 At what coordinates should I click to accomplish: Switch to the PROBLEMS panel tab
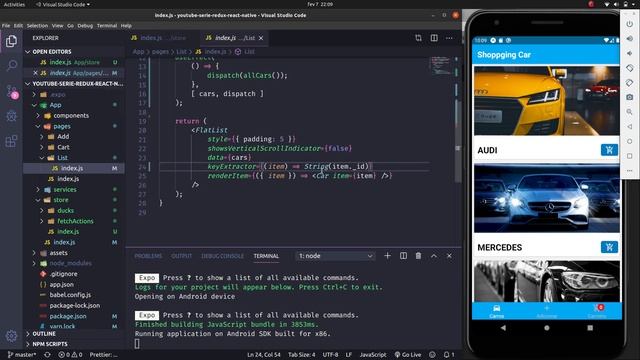[148, 256]
